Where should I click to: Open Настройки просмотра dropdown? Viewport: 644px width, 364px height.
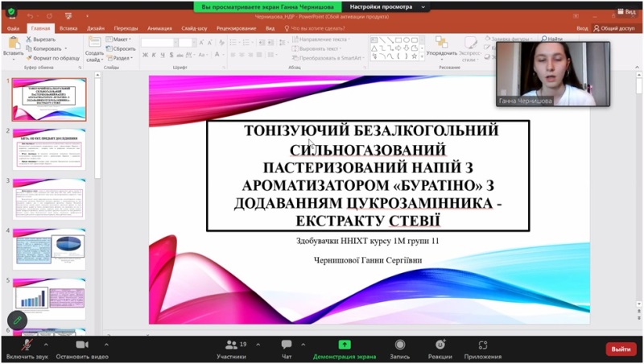click(386, 6)
